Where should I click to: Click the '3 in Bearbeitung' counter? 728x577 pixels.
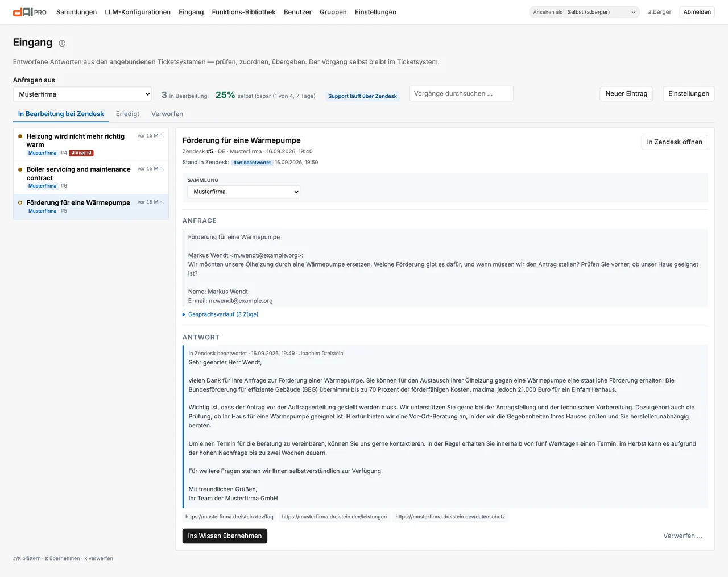coord(184,95)
